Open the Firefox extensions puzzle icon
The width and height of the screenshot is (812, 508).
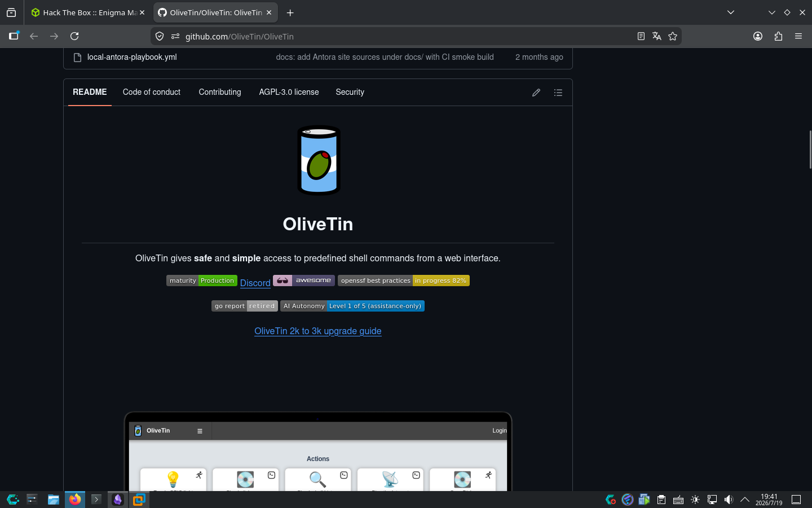coord(778,36)
